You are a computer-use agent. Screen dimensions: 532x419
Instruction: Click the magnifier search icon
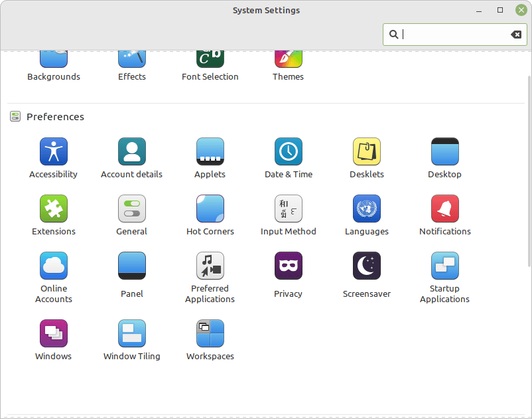pos(393,35)
